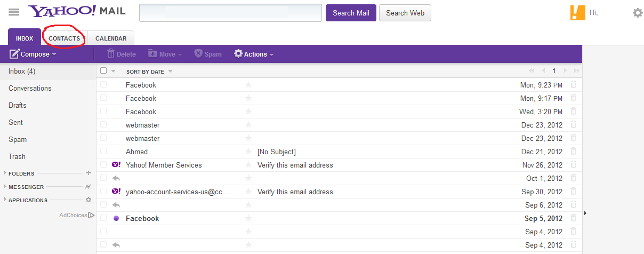Open Messenger status icon in sidebar
Viewport: 644px width, 254px height.
[x=88, y=187]
